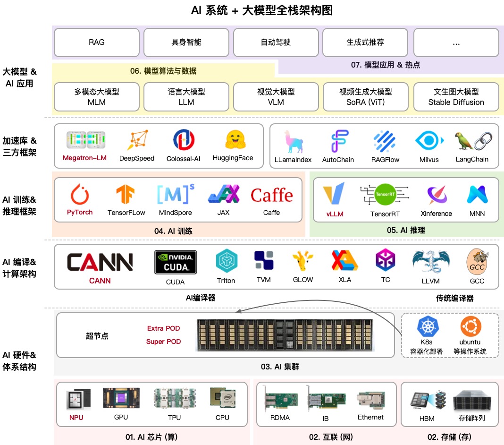Viewport: 504px width, 445px height.
Task: Click the HuggingFace emoji logo
Action: click(x=234, y=139)
